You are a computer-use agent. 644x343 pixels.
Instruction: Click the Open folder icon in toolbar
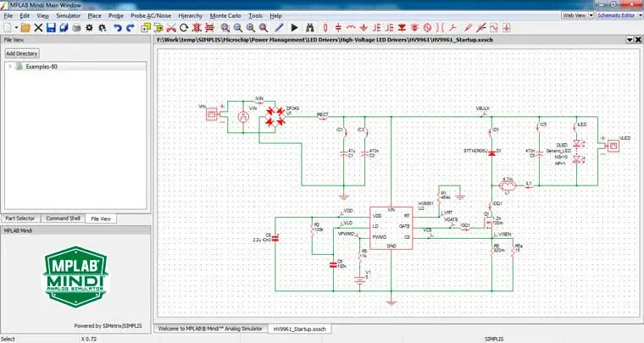click(25, 28)
